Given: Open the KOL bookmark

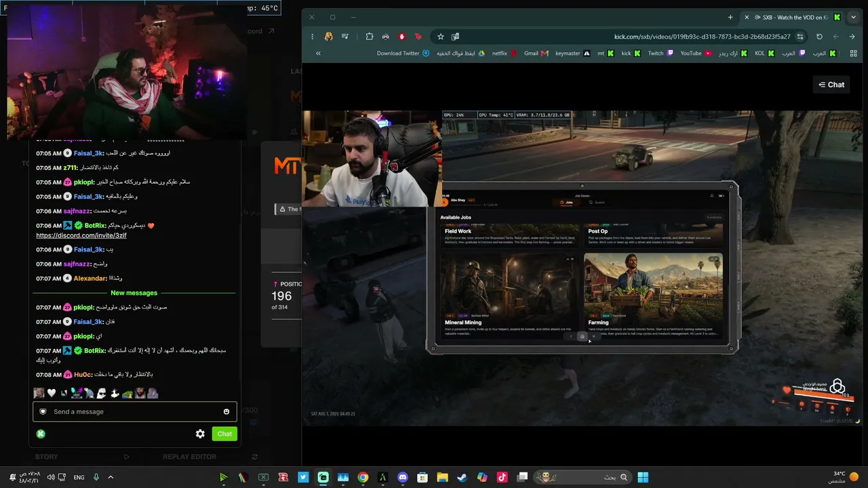Looking at the screenshot, I should (x=765, y=54).
